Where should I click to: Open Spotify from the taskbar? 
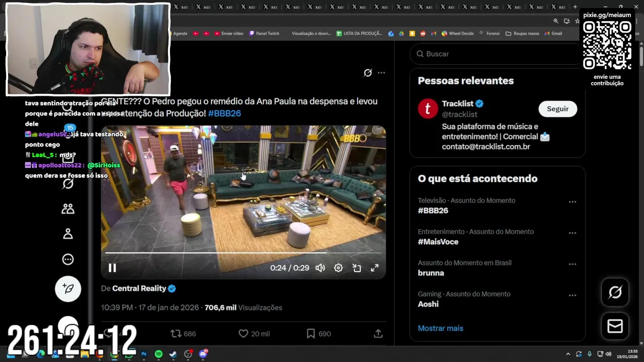click(x=158, y=354)
